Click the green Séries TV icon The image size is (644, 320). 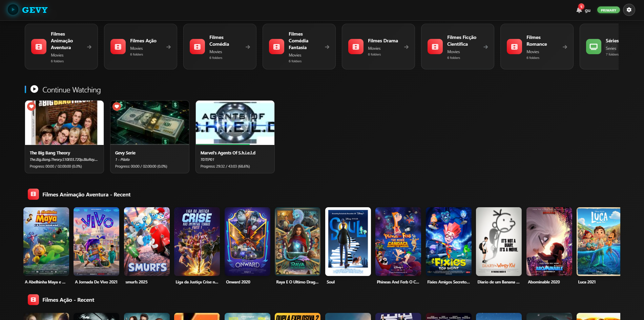point(594,47)
